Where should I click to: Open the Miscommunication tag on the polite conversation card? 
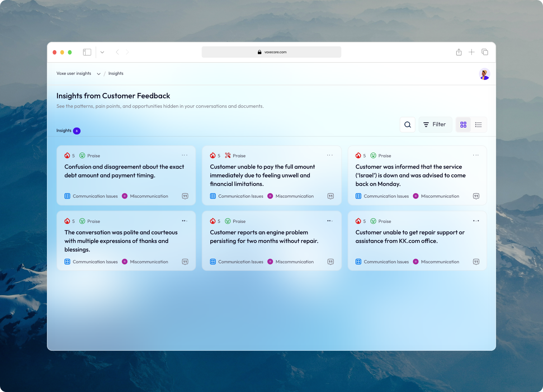click(149, 262)
